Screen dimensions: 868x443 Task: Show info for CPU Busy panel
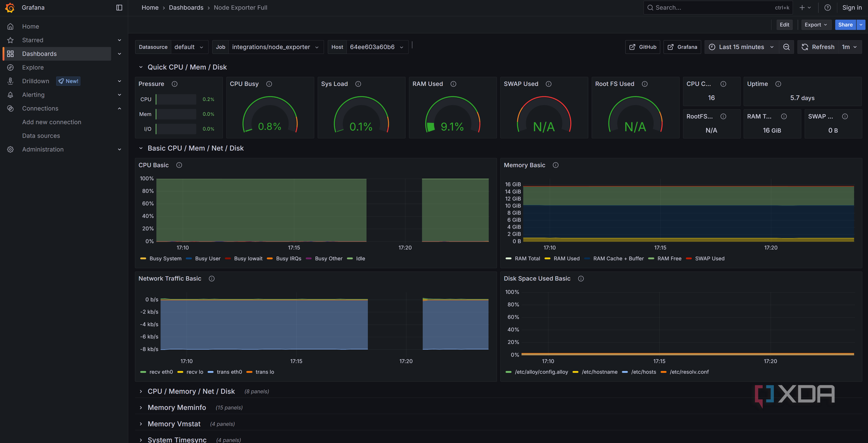click(x=269, y=84)
